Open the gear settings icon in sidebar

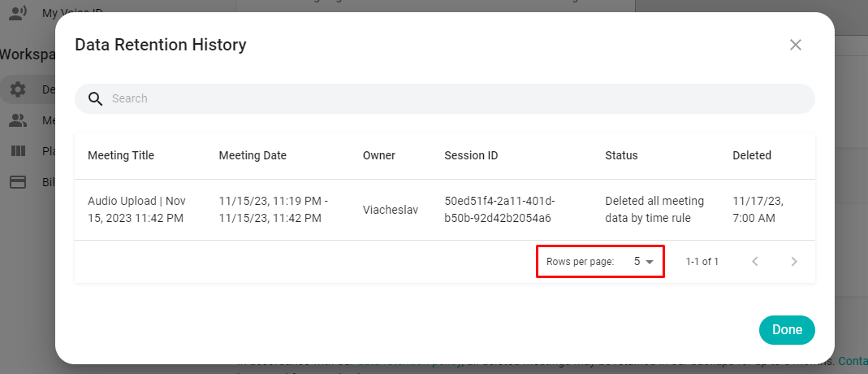coord(18,89)
